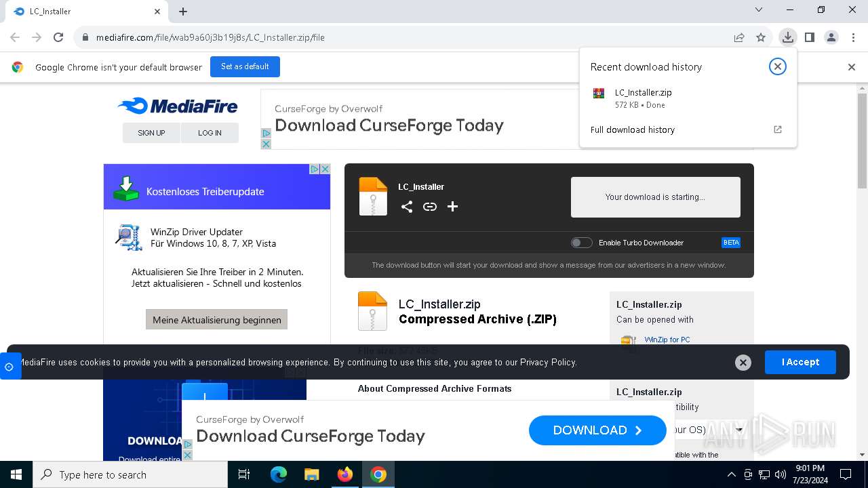Click SIGN UP button

coord(151,133)
